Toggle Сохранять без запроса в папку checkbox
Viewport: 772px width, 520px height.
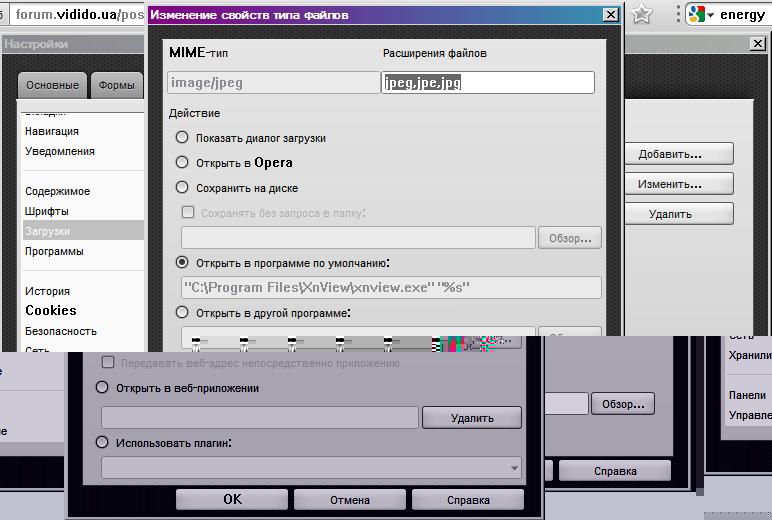click(x=188, y=212)
